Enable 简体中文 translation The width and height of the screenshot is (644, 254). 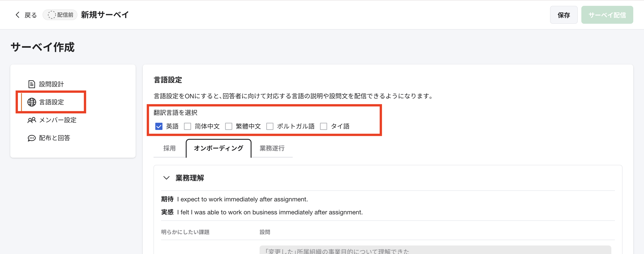[x=188, y=126]
